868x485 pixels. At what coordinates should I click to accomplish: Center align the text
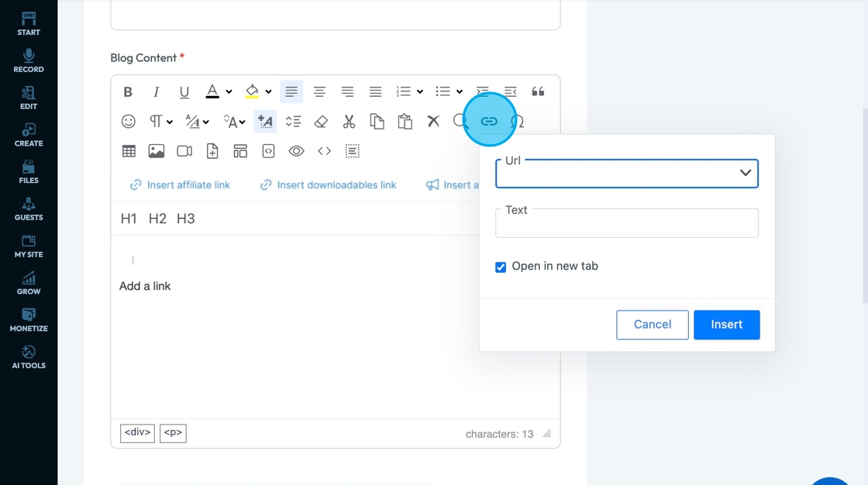(319, 92)
